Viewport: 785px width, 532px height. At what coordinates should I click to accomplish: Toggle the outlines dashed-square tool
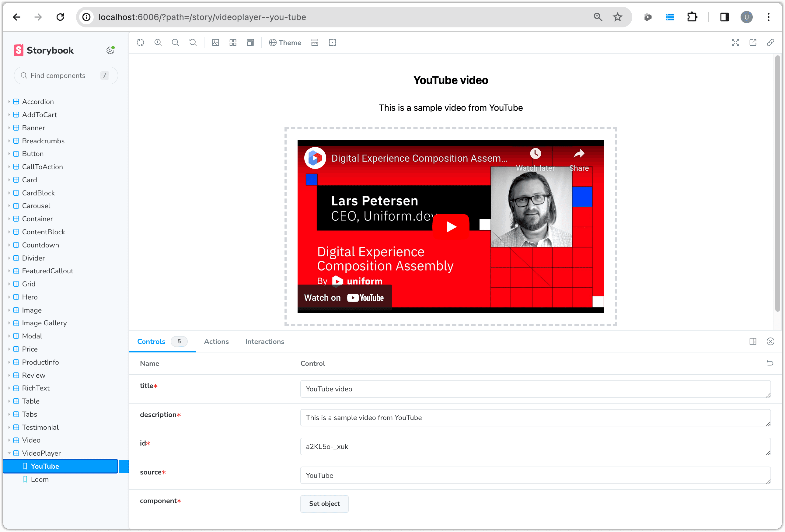pyautogui.click(x=332, y=43)
